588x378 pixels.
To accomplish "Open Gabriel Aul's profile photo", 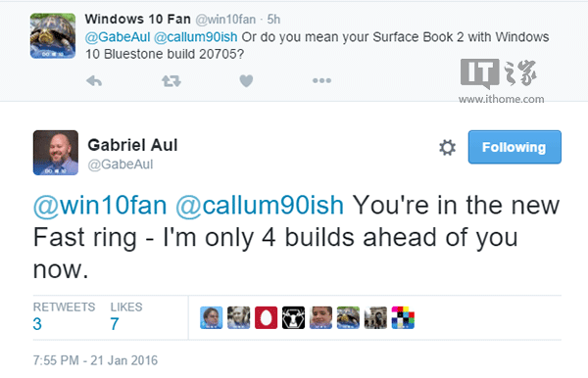I will click(56, 153).
